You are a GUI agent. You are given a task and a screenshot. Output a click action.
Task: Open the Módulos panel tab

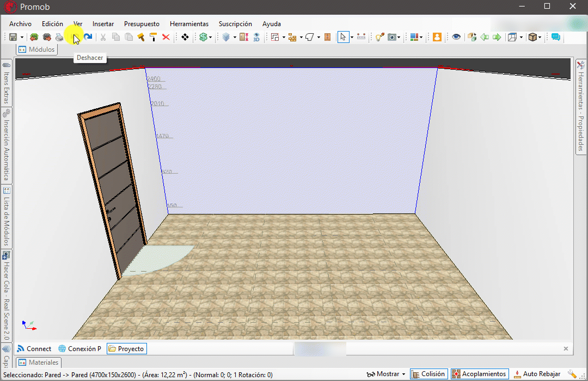[x=37, y=50]
